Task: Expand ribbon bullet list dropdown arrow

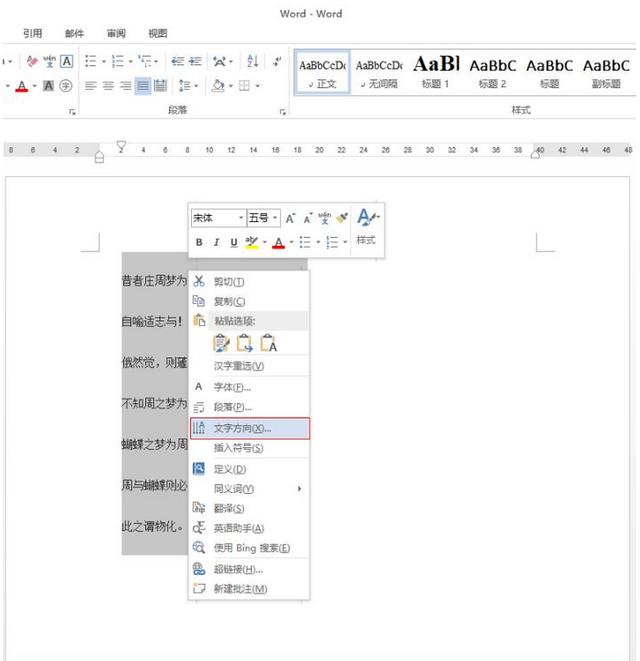Action: 104,62
